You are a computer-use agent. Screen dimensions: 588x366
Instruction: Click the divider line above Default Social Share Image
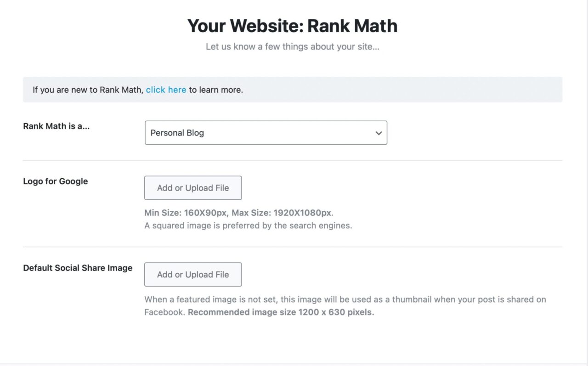[292, 247]
